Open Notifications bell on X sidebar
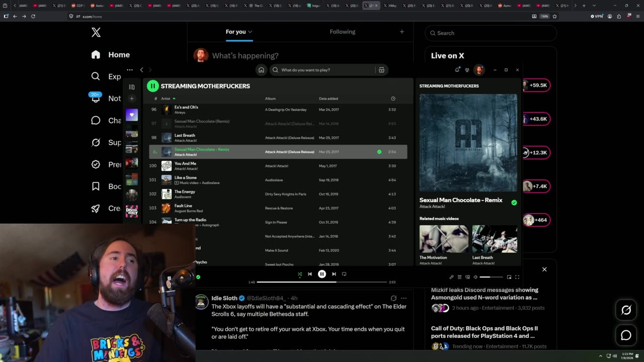 (x=96, y=99)
